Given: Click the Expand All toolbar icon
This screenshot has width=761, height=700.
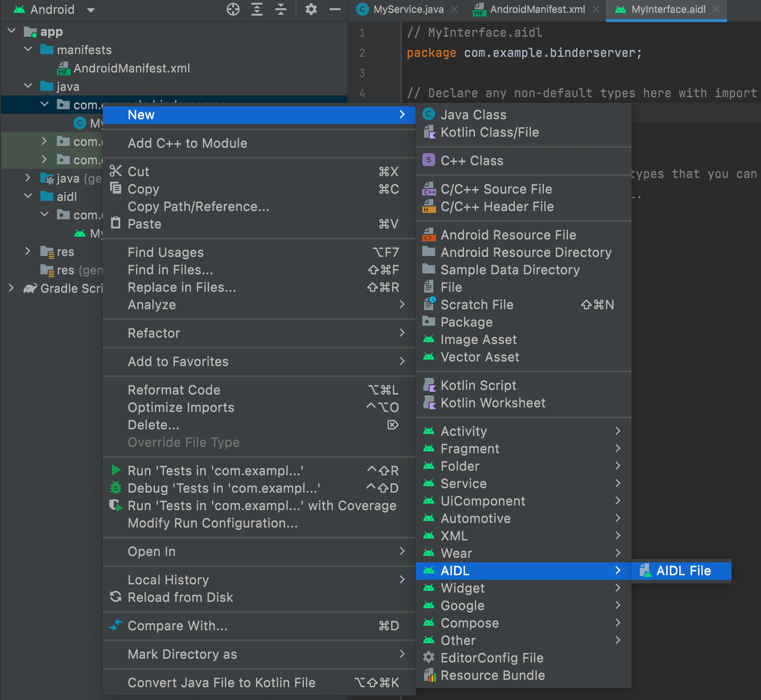Looking at the screenshot, I should (257, 9).
